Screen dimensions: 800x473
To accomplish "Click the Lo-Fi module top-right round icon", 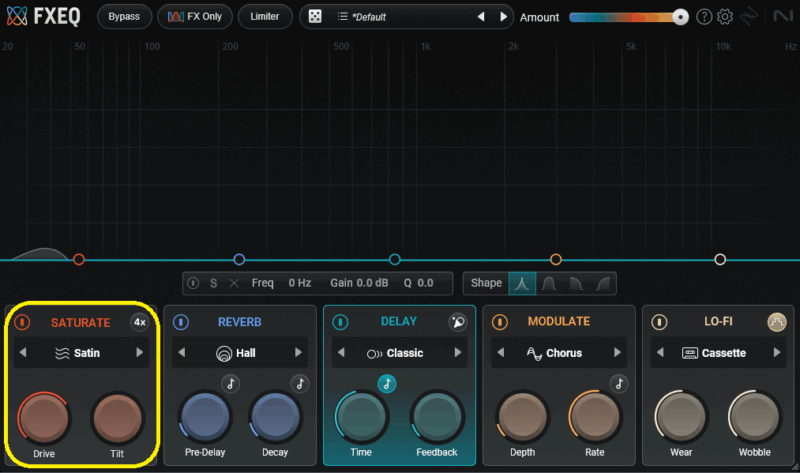I will tap(777, 322).
